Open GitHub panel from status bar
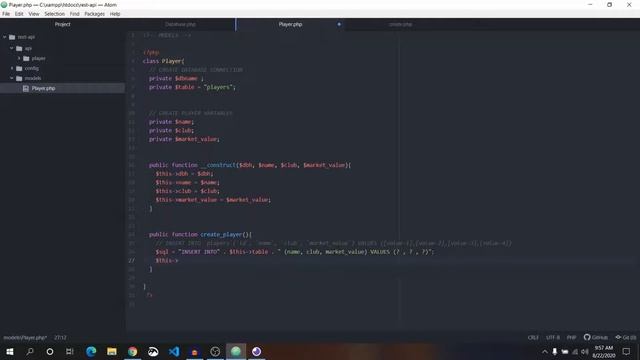This screenshot has width=640, height=360. (596, 338)
